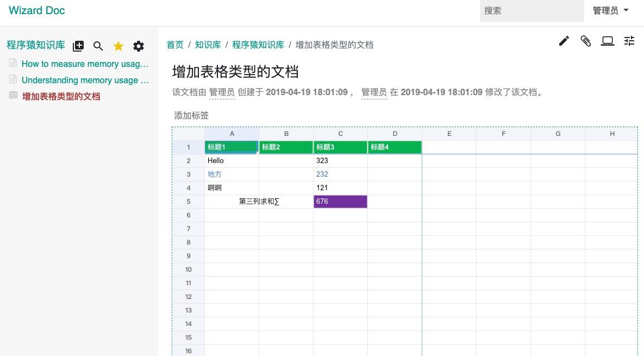Click cell containing 323
644x356 pixels.
pyautogui.click(x=341, y=160)
